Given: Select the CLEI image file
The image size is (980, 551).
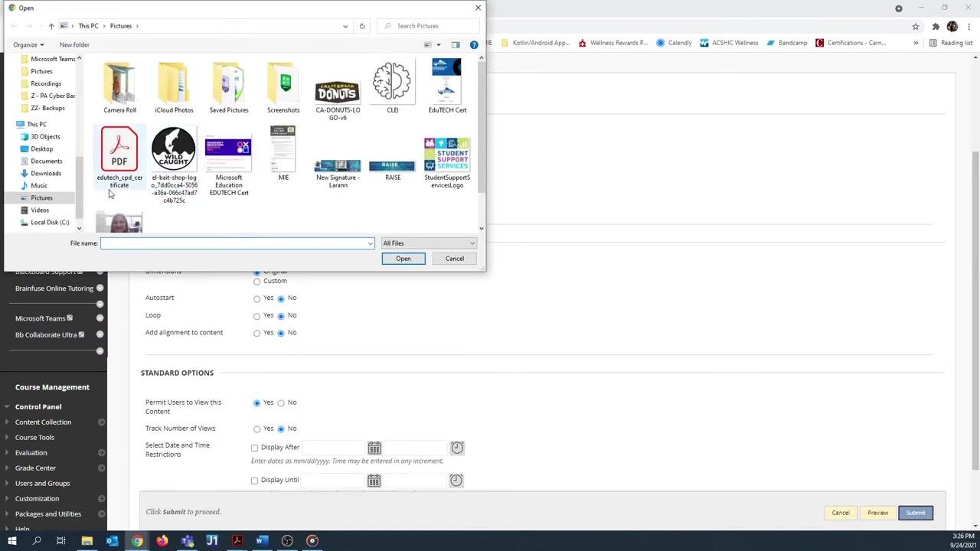Looking at the screenshot, I should click(x=392, y=87).
